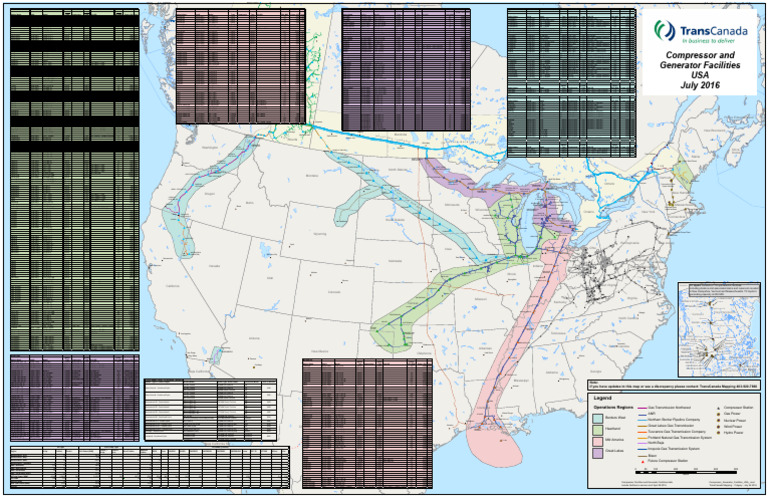Click the 'July 2016' date text

700,85
